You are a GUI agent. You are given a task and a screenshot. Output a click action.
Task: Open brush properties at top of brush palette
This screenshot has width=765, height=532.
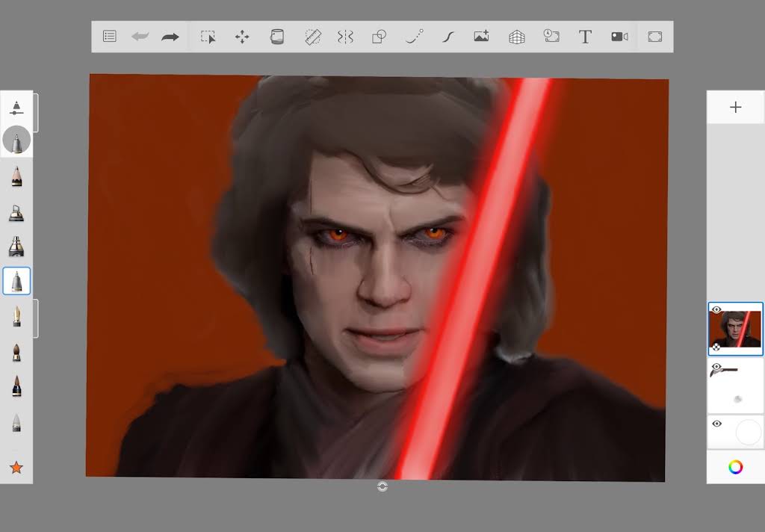point(16,108)
